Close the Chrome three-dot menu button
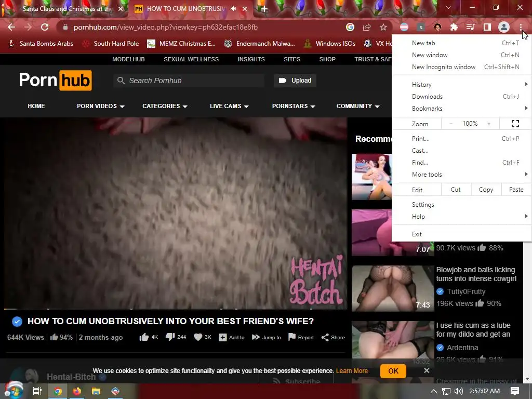Screen dimensions: 532x399 pyautogui.click(x=521, y=27)
